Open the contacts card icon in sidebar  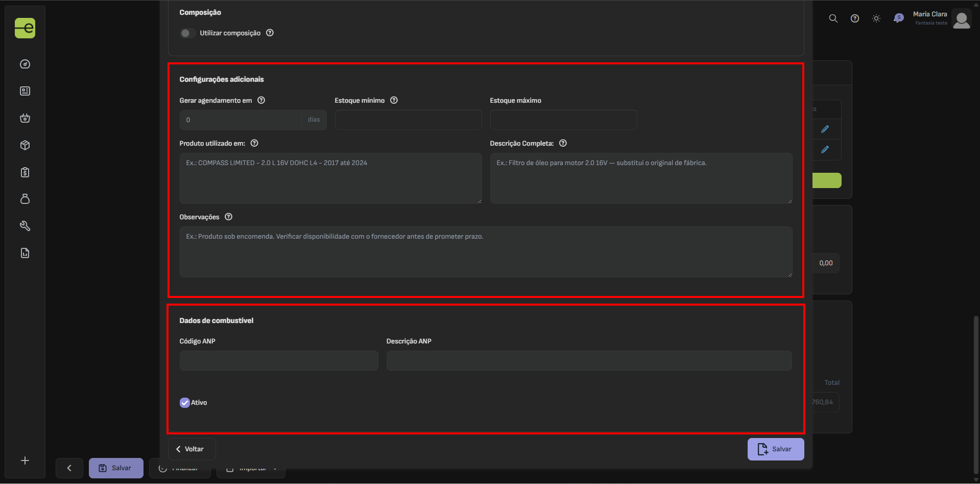pyautogui.click(x=25, y=91)
